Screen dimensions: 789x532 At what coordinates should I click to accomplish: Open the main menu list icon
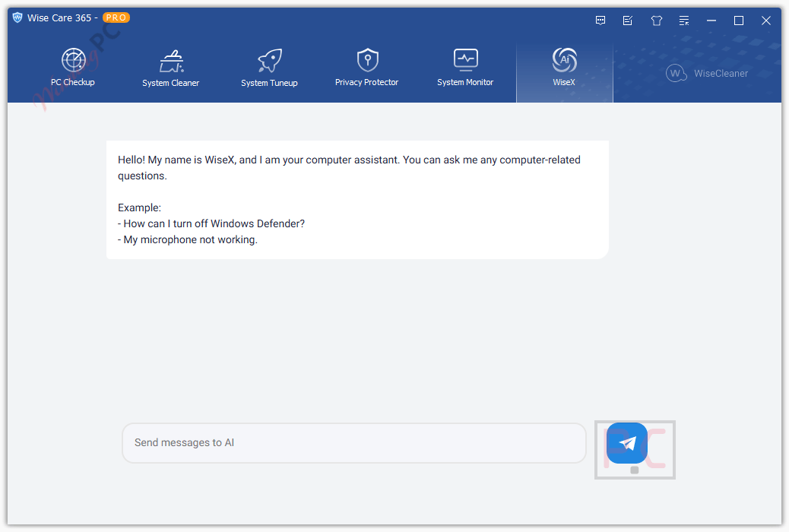pyautogui.click(x=684, y=21)
